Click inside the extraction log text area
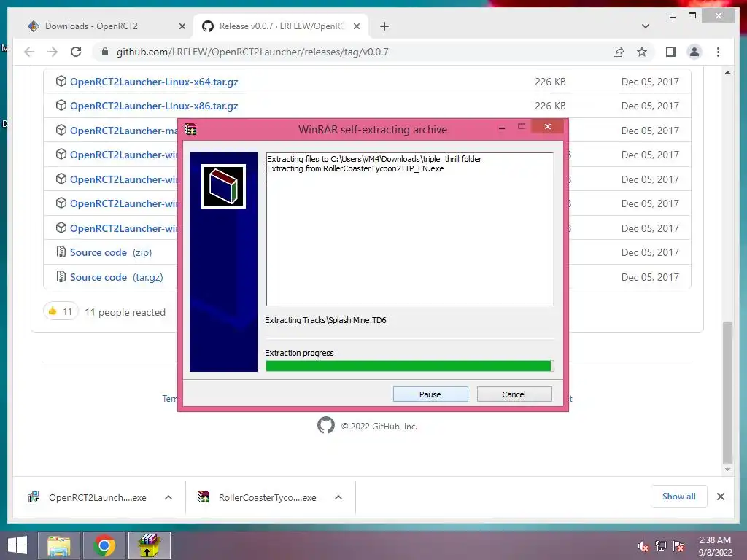This screenshot has width=747, height=560. [410, 229]
